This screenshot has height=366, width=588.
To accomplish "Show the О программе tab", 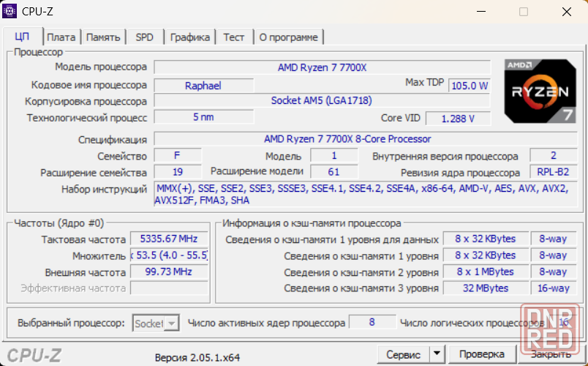I will (x=289, y=37).
